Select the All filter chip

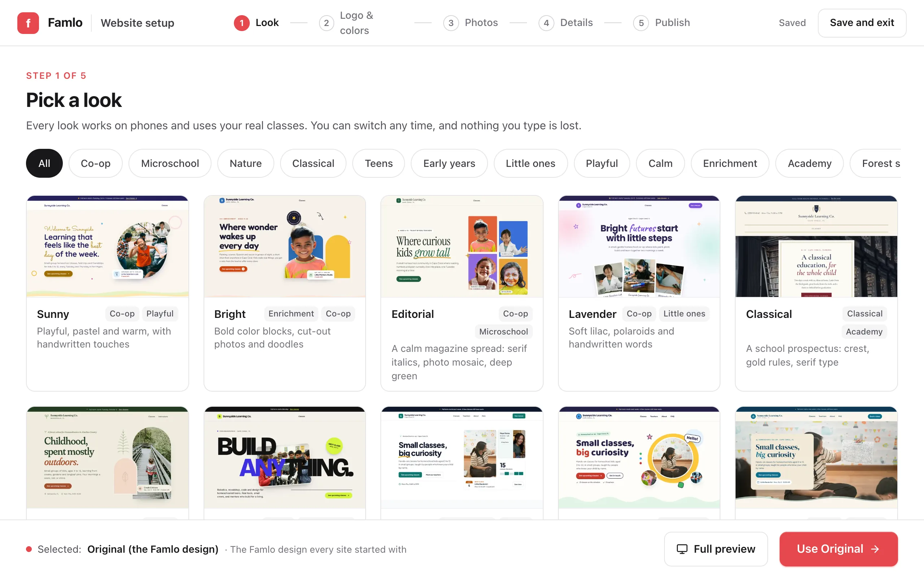pyautogui.click(x=44, y=163)
